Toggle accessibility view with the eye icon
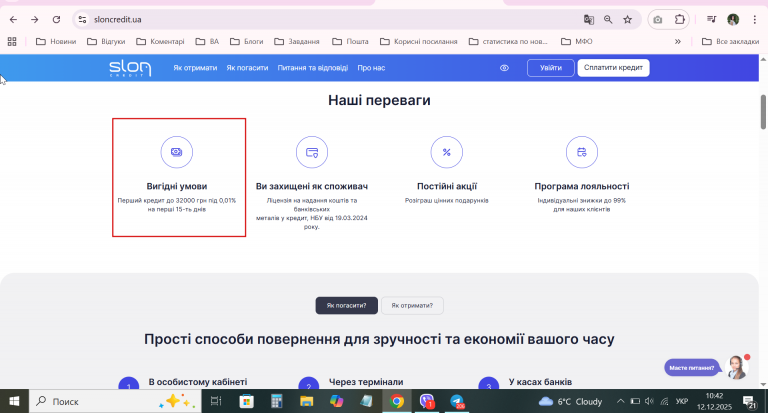768x413 pixels. [504, 68]
